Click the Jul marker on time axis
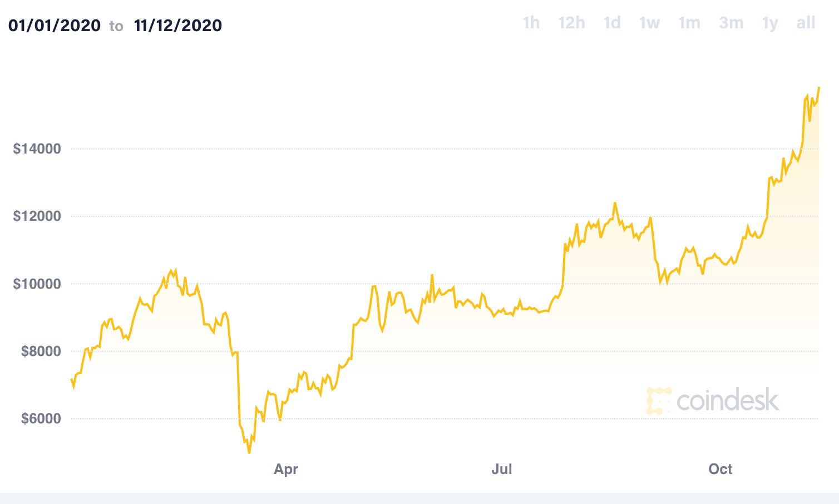This screenshot has width=839, height=504. pyautogui.click(x=501, y=469)
